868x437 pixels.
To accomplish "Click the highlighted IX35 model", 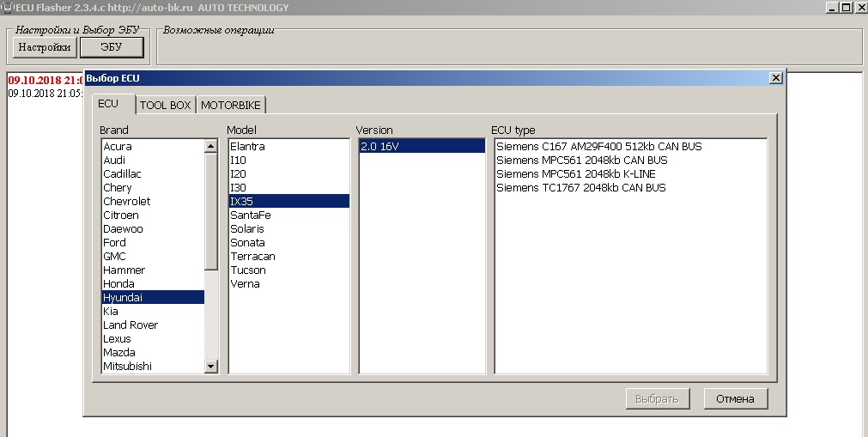I will [289, 201].
